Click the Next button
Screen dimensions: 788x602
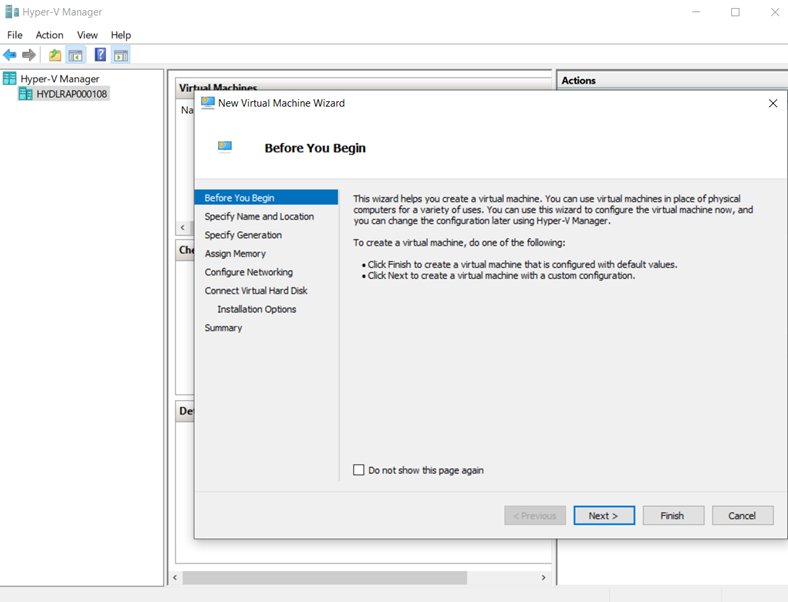coord(604,515)
